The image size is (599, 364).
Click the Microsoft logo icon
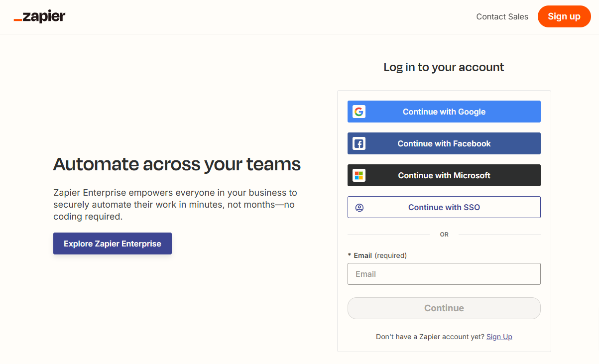point(359,175)
